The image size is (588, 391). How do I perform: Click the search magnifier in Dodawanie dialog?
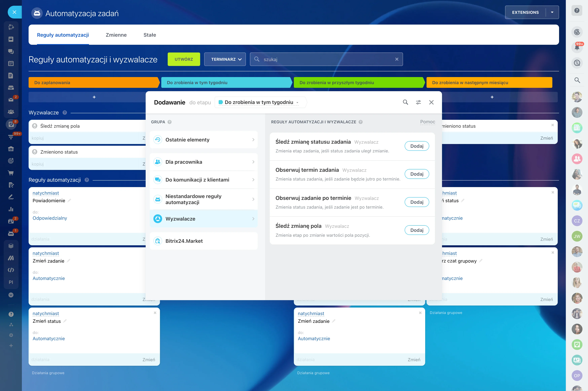(405, 102)
